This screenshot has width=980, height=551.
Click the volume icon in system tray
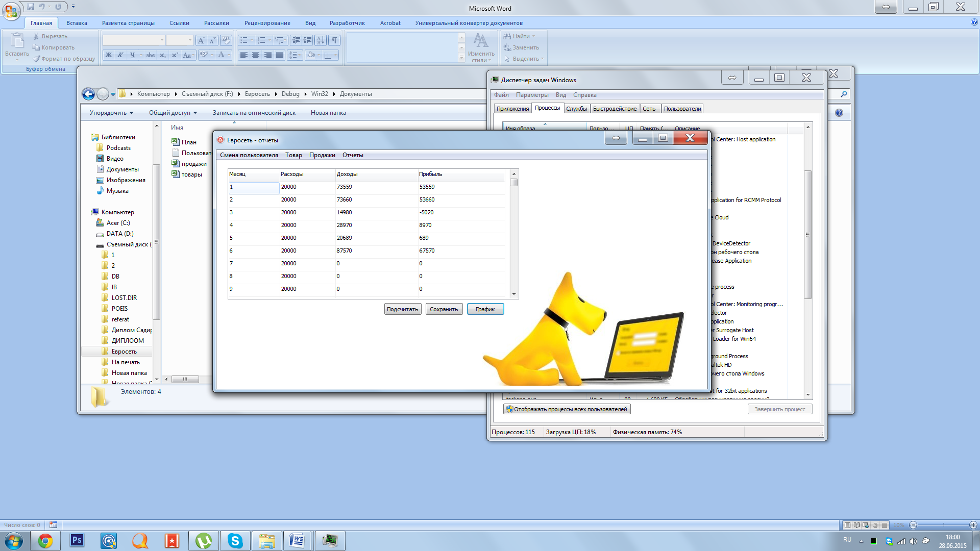click(x=913, y=541)
